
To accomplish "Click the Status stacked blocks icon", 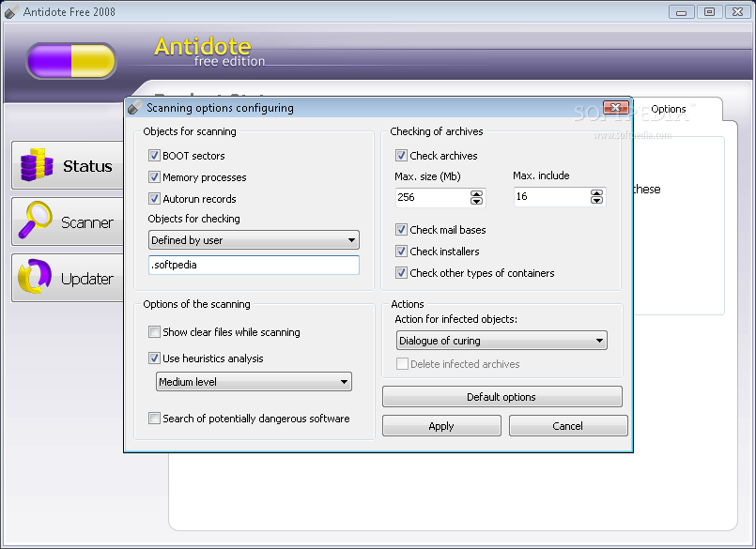I will [37, 165].
